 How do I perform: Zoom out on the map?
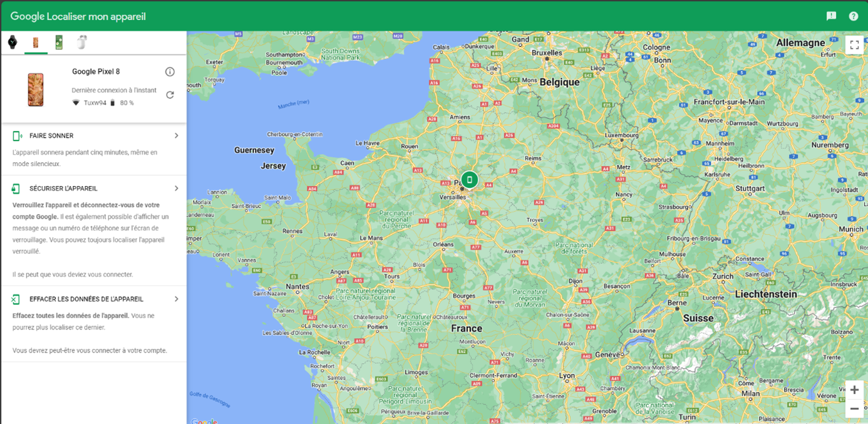pos(854,409)
